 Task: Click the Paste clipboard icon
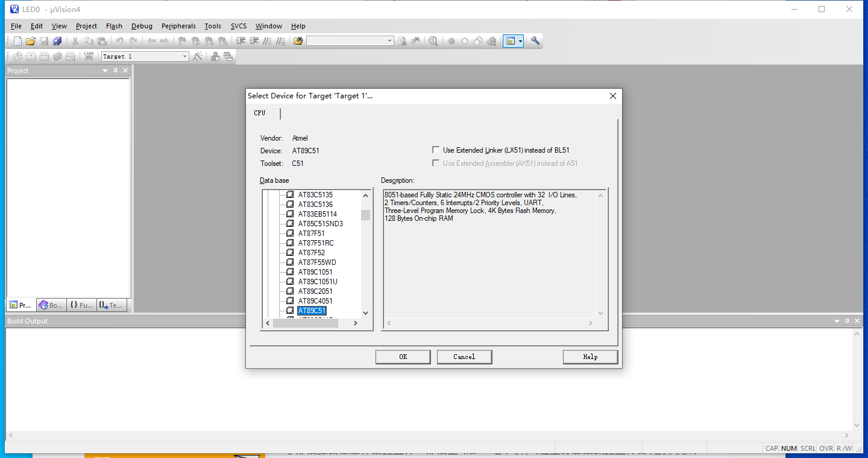[102, 41]
